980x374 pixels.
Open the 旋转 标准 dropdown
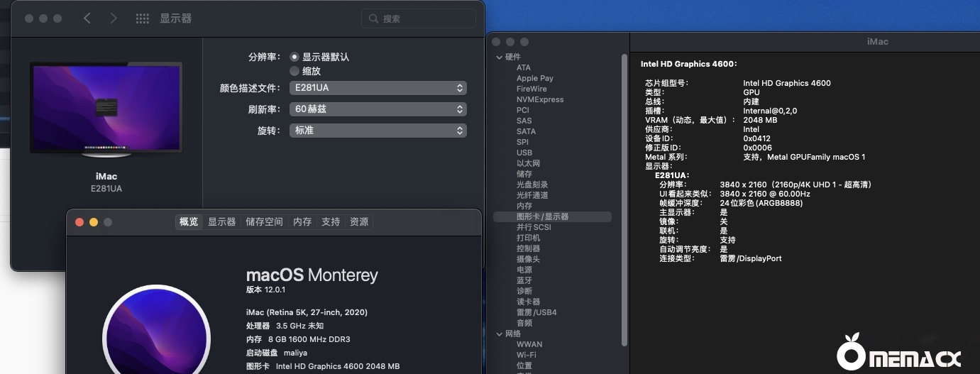378,131
